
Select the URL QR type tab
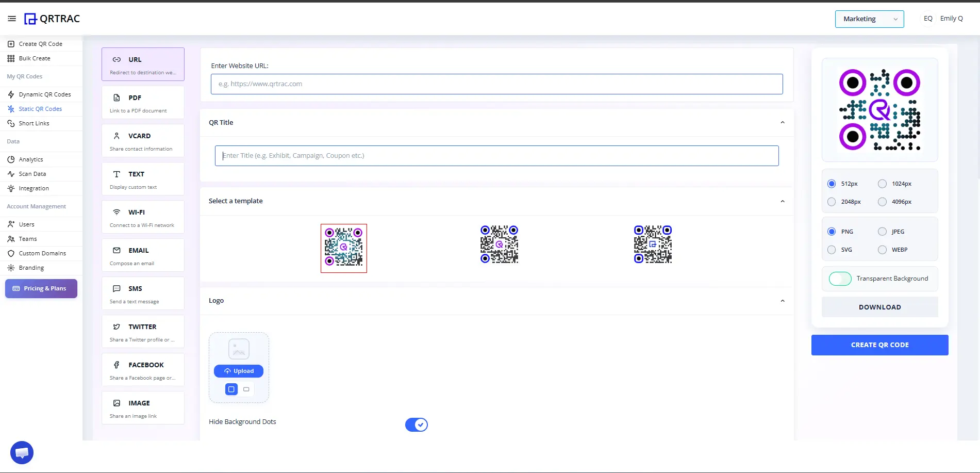click(143, 64)
